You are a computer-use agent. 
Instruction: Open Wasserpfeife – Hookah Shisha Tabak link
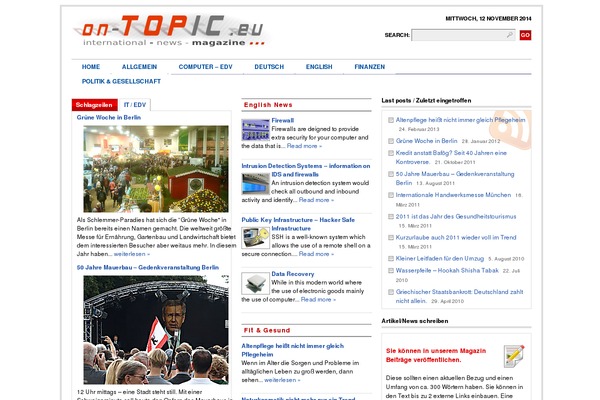pyautogui.click(x=447, y=270)
